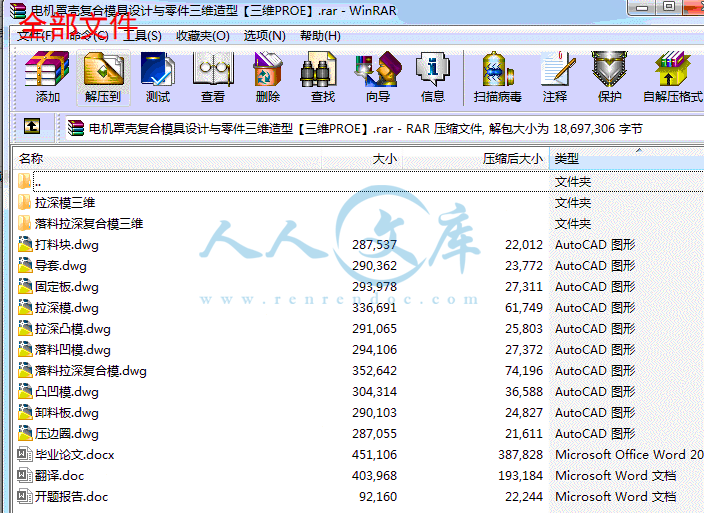704x513 pixels.
Task: Open the Tools (工具) menu
Action: (142, 35)
